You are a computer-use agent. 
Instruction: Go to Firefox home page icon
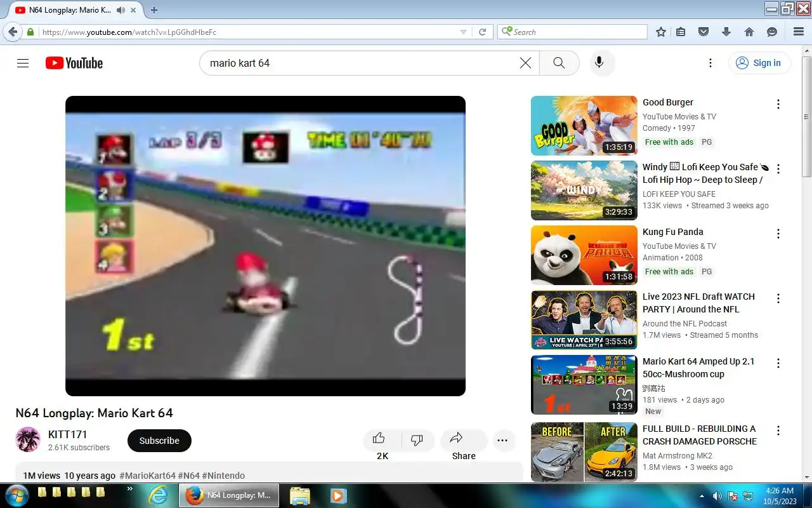[x=749, y=32]
